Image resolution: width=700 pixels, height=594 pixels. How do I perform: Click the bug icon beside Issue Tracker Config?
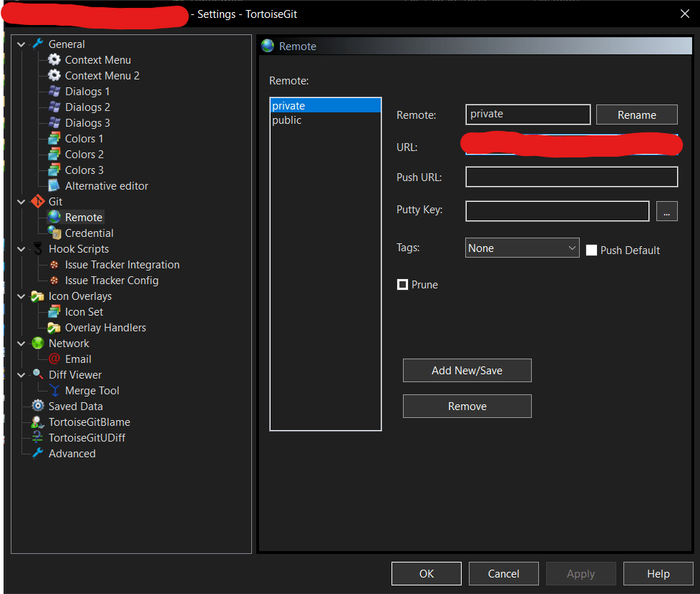(54, 281)
